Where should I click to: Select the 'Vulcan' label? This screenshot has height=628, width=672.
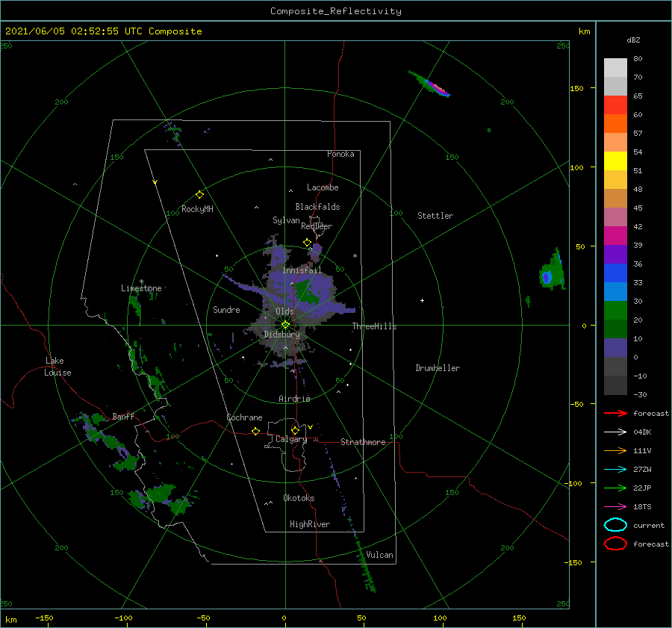pyautogui.click(x=380, y=555)
